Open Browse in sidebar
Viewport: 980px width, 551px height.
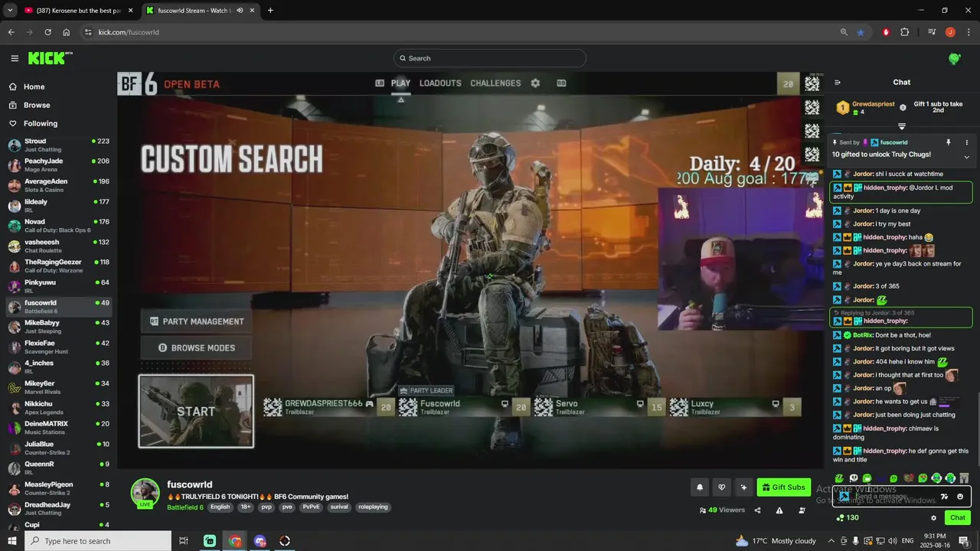(x=36, y=106)
